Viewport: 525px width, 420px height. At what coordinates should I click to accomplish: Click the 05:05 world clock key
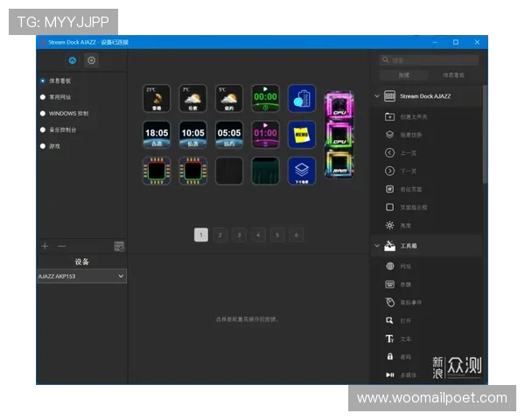[229, 134]
